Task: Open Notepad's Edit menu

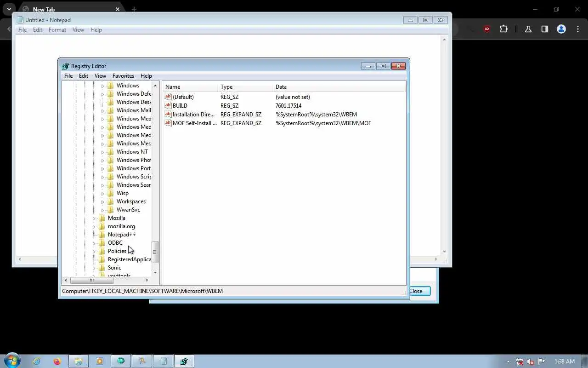Action: click(x=38, y=30)
